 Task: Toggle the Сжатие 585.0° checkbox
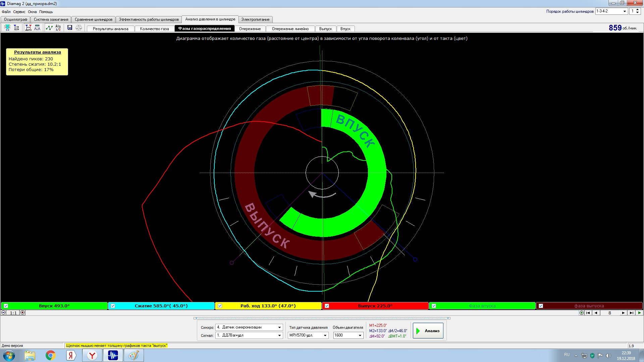pos(113,306)
